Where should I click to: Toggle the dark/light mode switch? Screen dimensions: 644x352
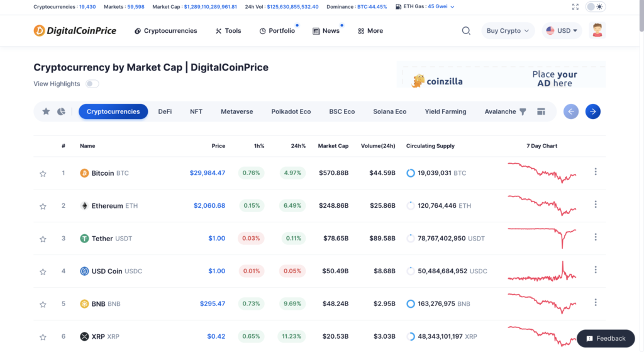coord(595,7)
